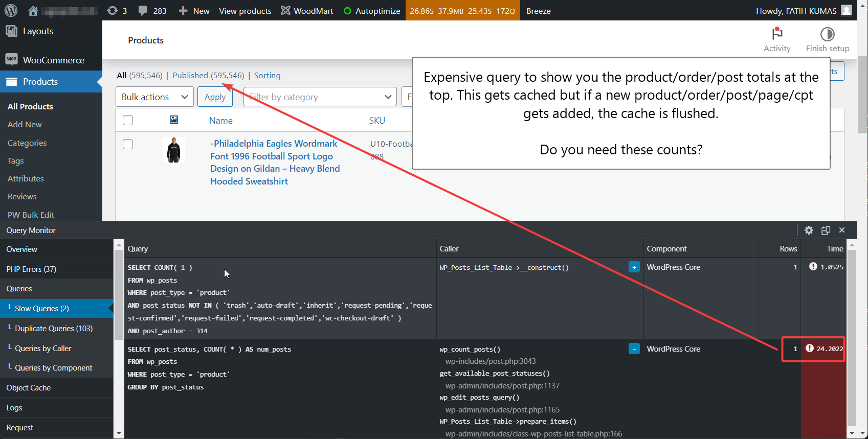Screen dimensions: 868x439
Task: Close the Query Monitor panel
Action: tap(842, 230)
